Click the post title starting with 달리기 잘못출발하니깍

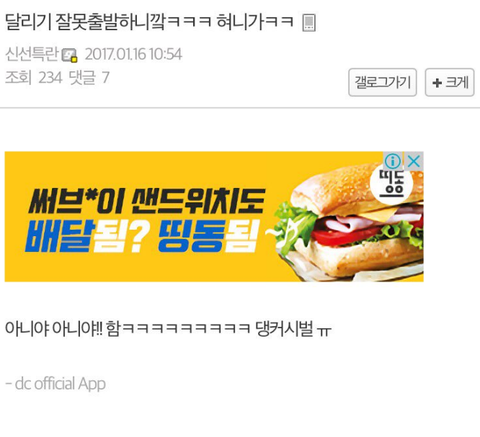149,22
